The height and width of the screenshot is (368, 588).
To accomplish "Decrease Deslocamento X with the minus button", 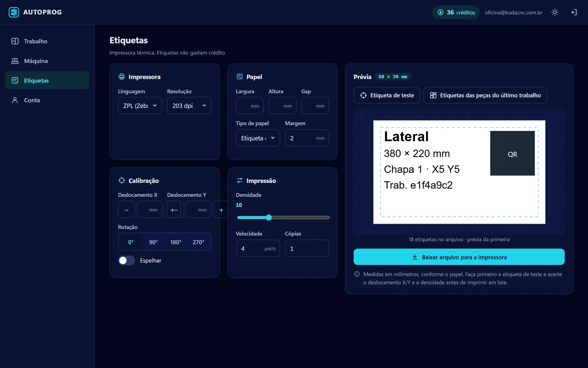I will pyautogui.click(x=127, y=210).
